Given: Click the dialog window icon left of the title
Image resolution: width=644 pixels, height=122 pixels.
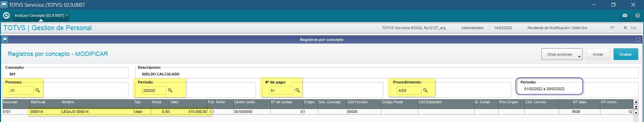Looking at the screenshot, I should coord(5,40).
